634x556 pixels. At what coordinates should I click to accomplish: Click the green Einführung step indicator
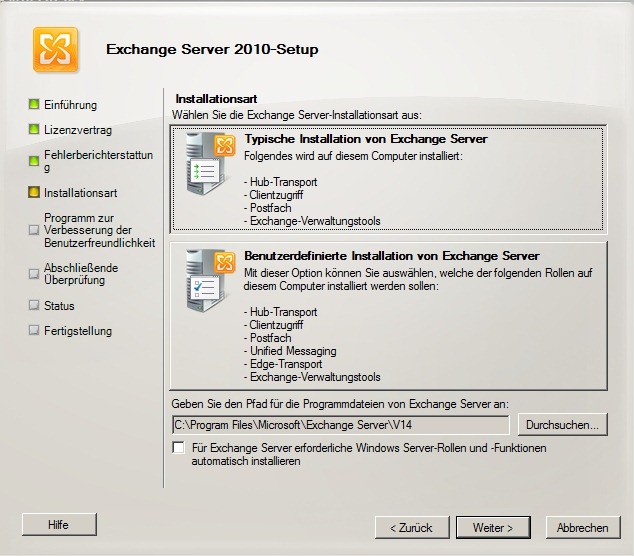pyautogui.click(x=34, y=104)
